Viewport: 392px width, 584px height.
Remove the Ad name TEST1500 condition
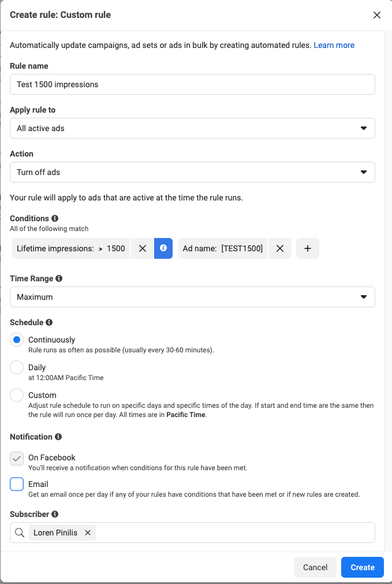(x=279, y=248)
